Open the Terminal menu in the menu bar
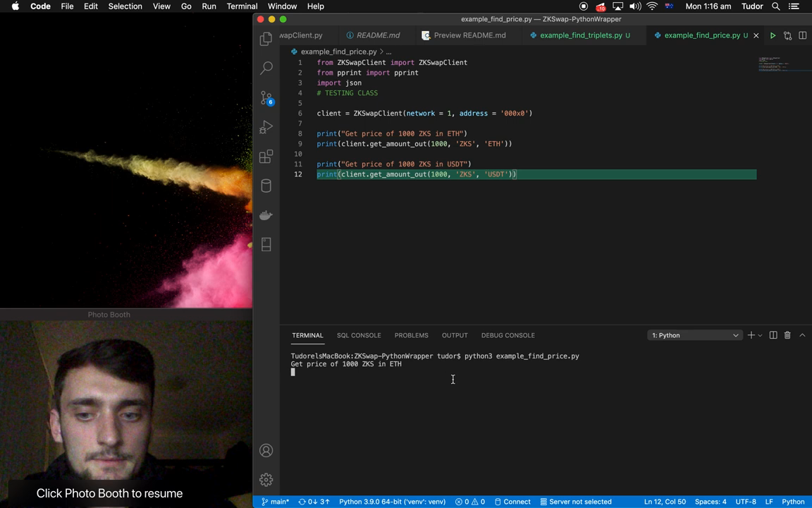Viewport: 812px width, 508px height. 242,6
